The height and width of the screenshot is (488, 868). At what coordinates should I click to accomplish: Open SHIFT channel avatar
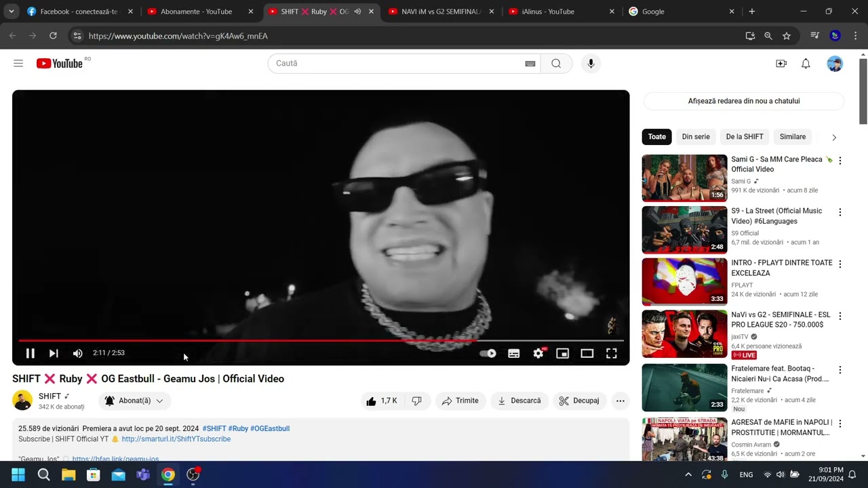pos(22,400)
